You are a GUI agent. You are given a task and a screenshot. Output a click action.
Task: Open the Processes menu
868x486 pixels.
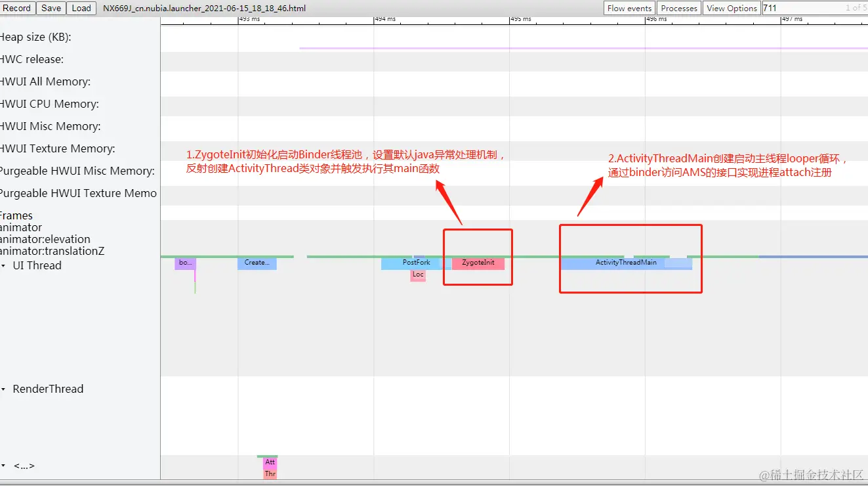tap(678, 8)
